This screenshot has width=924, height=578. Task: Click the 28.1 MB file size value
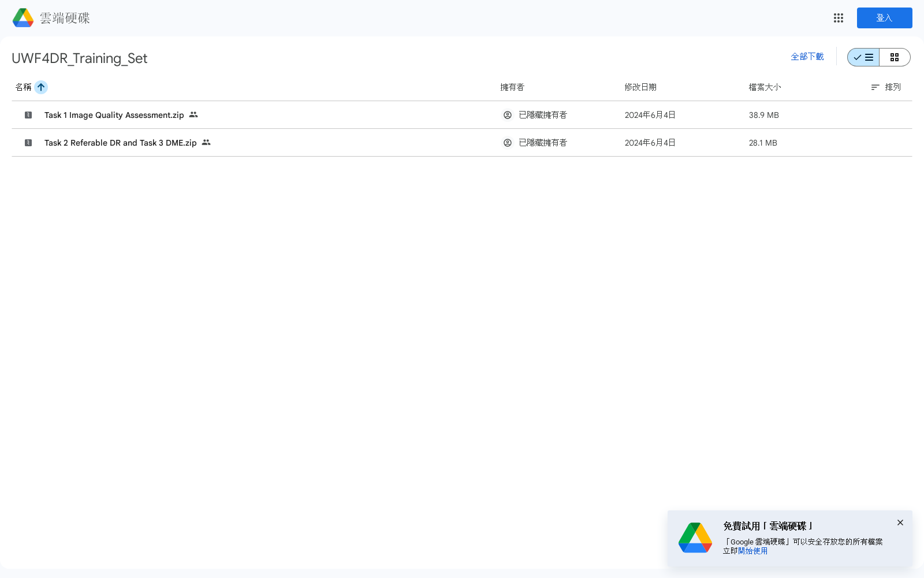pos(763,143)
